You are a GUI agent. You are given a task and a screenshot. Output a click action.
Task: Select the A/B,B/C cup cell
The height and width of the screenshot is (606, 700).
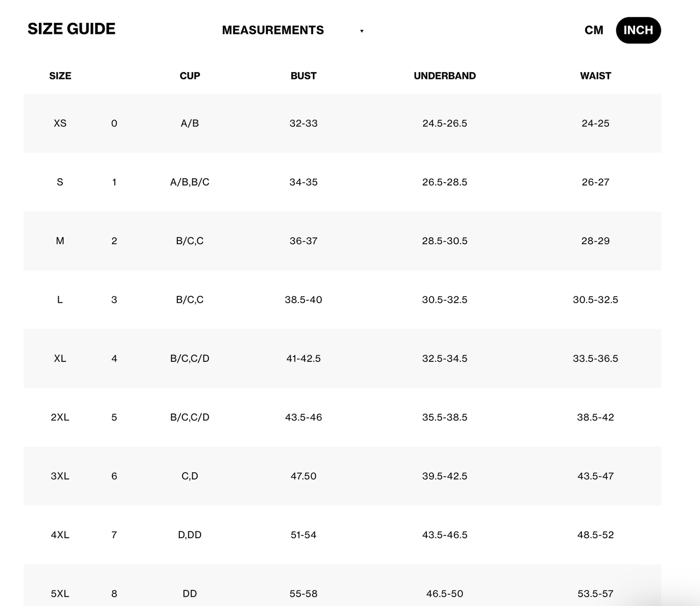point(189,182)
